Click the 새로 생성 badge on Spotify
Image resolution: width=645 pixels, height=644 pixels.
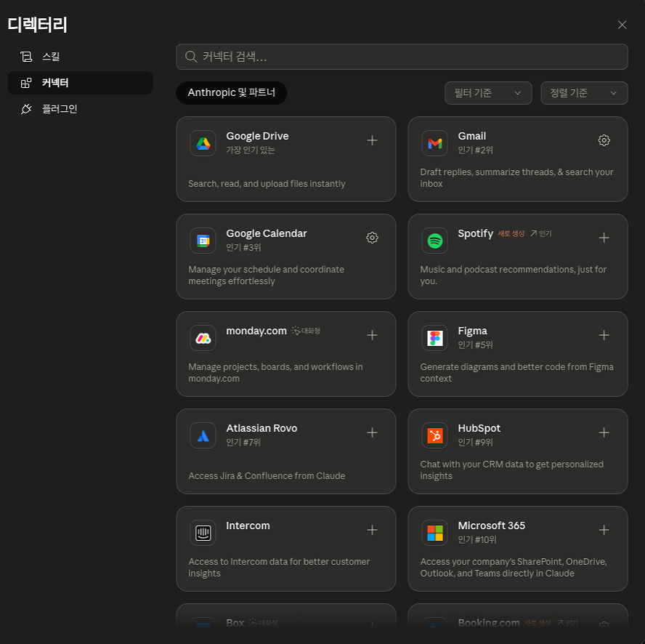click(x=511, y=234)
